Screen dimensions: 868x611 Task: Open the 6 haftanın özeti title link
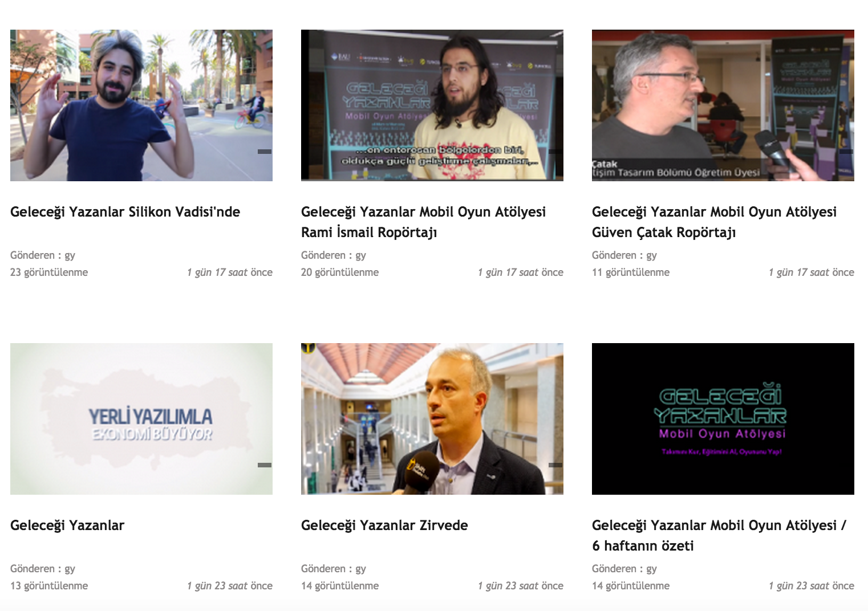tap(719, 536)
